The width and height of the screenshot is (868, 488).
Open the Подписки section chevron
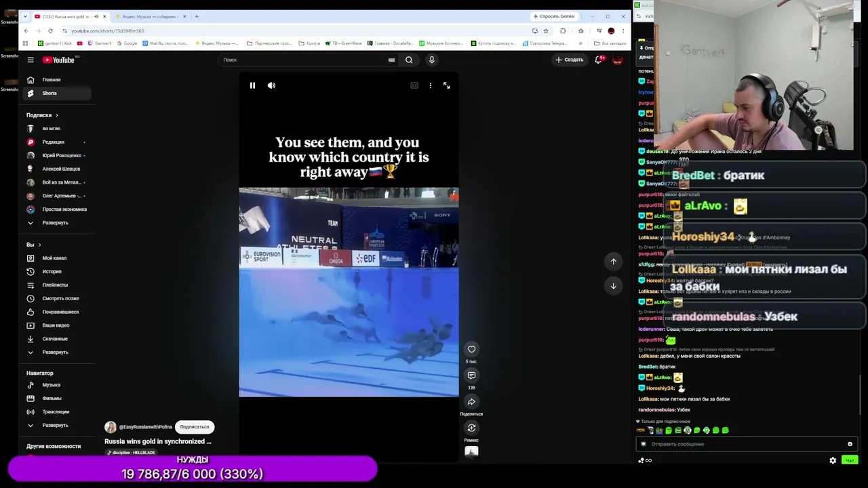(x=56, y=115)
